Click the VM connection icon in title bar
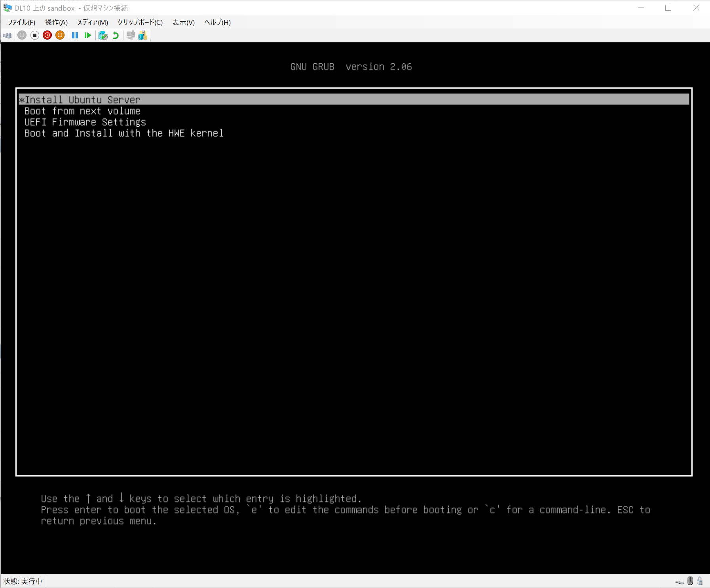Screen dimensions: 710x588 (8, 8)
